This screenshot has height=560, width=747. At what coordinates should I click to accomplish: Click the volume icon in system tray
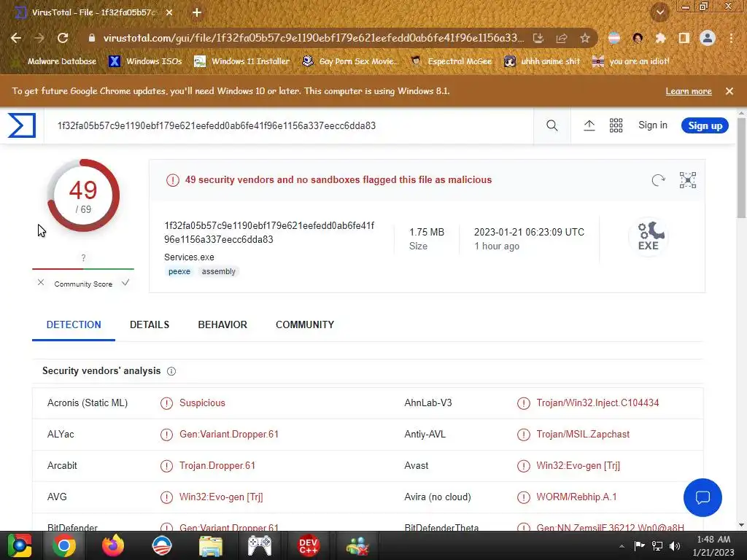pos(675,545)
